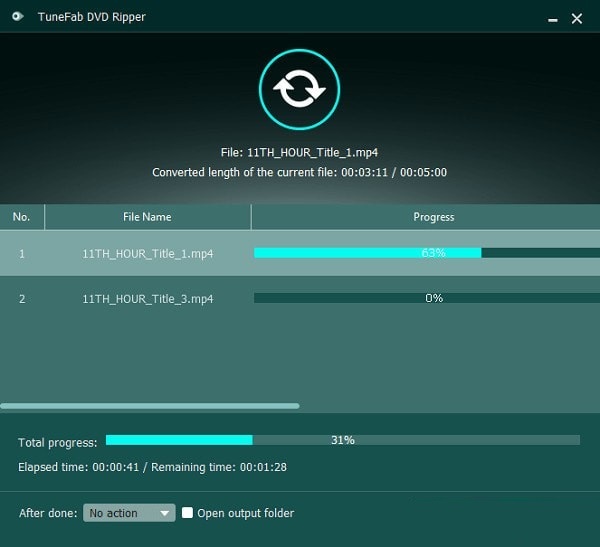Click the Progress column header

[x=426, y=217]
